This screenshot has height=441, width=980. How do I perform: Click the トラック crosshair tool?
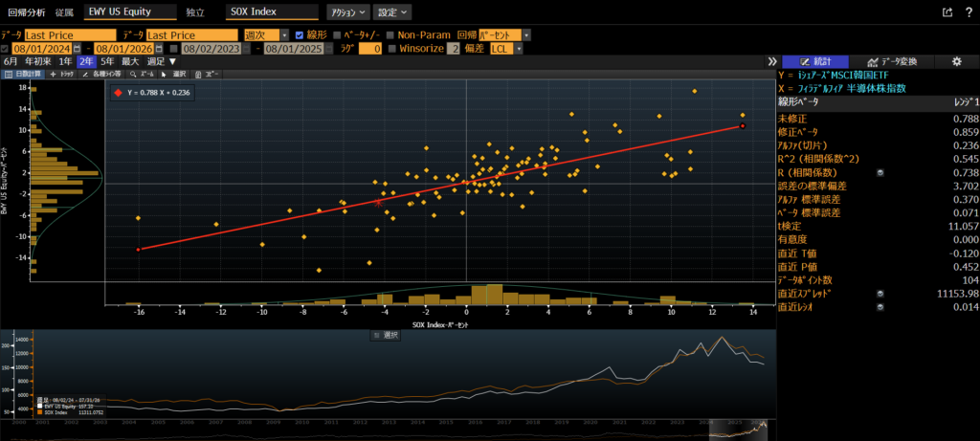[x=62, y=74]
